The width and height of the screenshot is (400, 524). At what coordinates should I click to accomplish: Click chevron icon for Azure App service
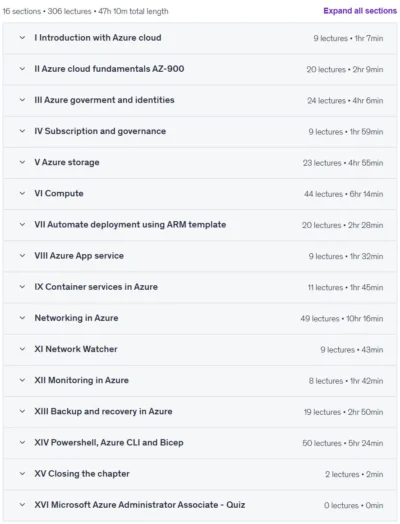(x=22, y=256)
